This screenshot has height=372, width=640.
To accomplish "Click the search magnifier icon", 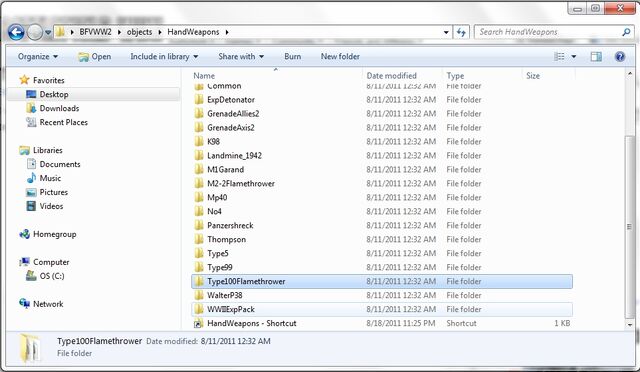I will coord(626,32).
